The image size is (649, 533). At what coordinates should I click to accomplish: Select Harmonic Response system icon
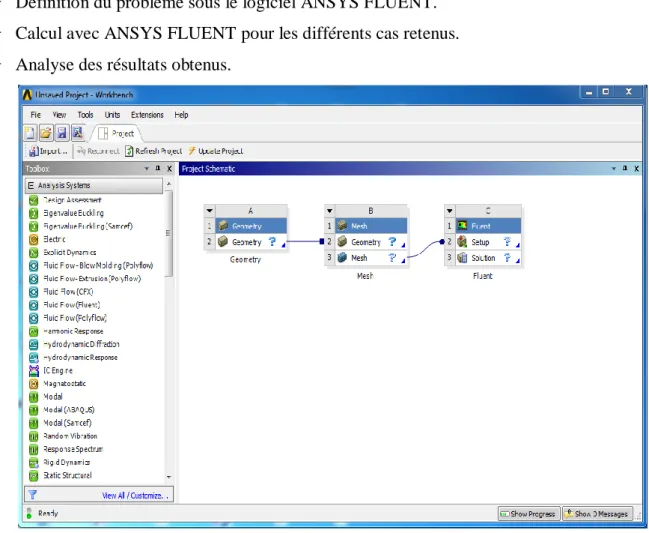click(34, 331)
